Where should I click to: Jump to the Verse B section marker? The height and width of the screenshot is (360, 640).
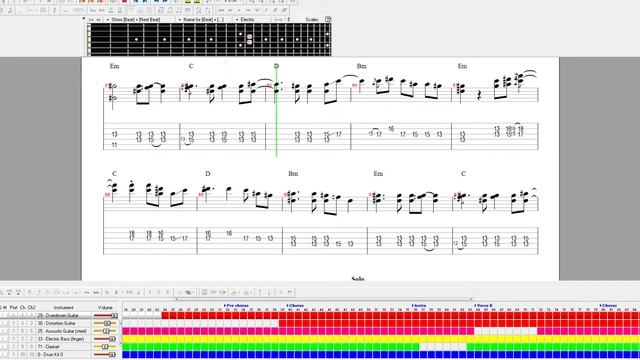pos(484,305)
